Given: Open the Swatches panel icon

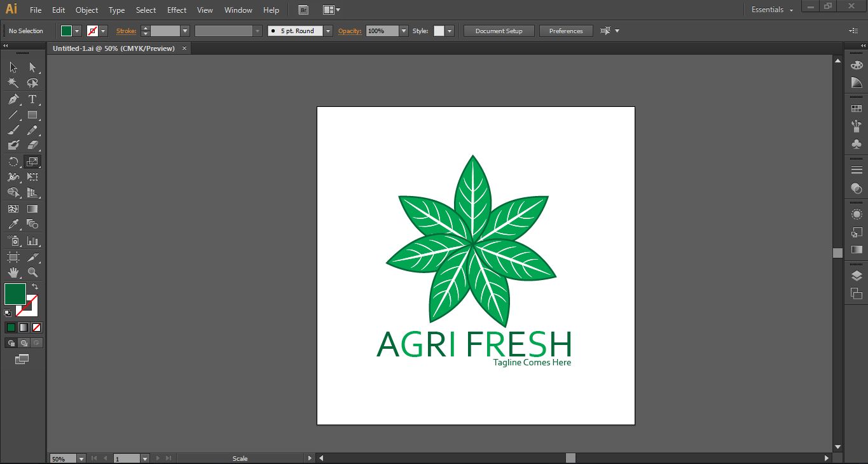Looking at the screenshot, I should pyautogui.click(x=857, y=109).
